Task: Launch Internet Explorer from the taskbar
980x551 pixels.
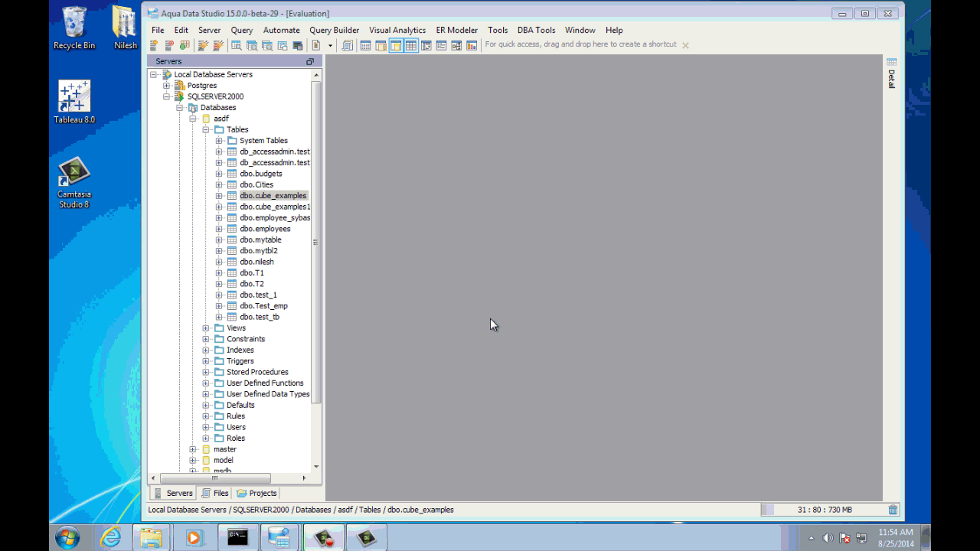Action: click(x=111, y=538)
